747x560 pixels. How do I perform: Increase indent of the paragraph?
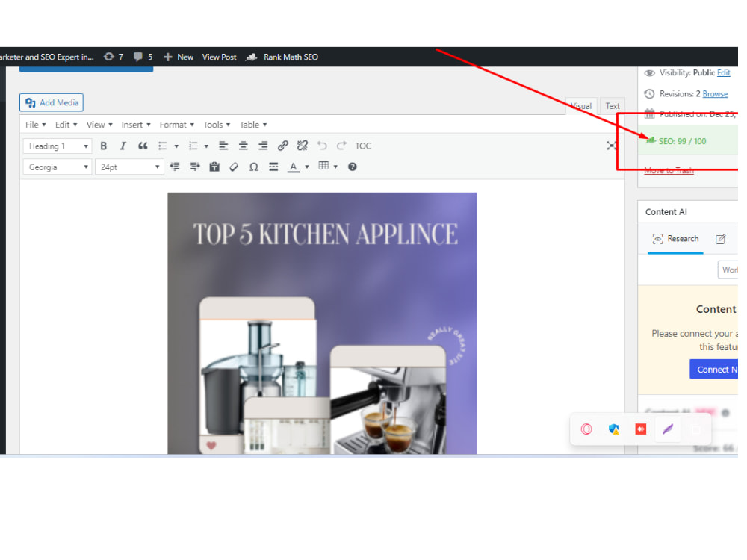click(195, 167)
